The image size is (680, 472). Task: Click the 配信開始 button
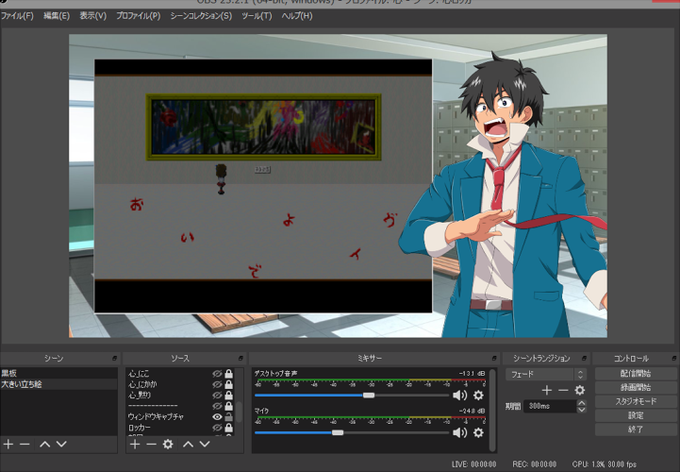click(635, 374)
